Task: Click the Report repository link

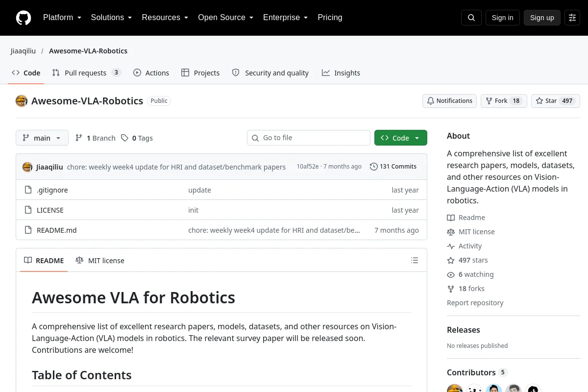Action: pos(475,303)
